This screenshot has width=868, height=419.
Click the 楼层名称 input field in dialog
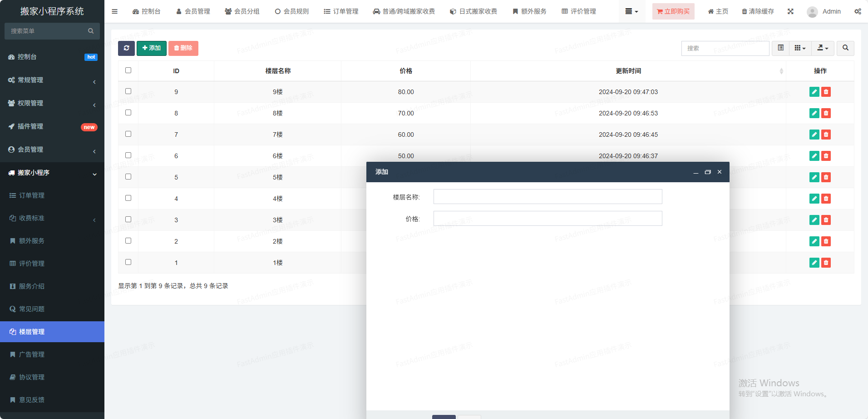point(547,197)
